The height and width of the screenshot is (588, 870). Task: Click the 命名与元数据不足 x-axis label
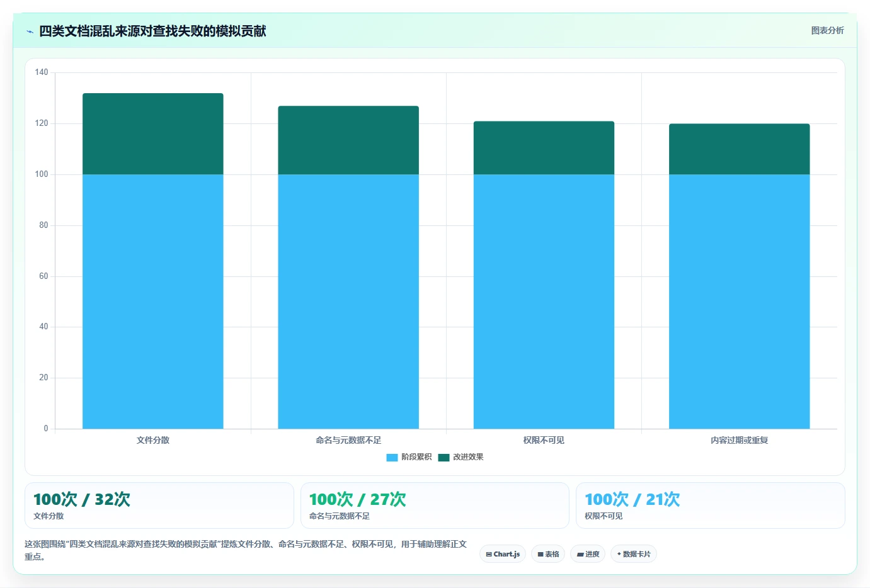click(348, 440)
